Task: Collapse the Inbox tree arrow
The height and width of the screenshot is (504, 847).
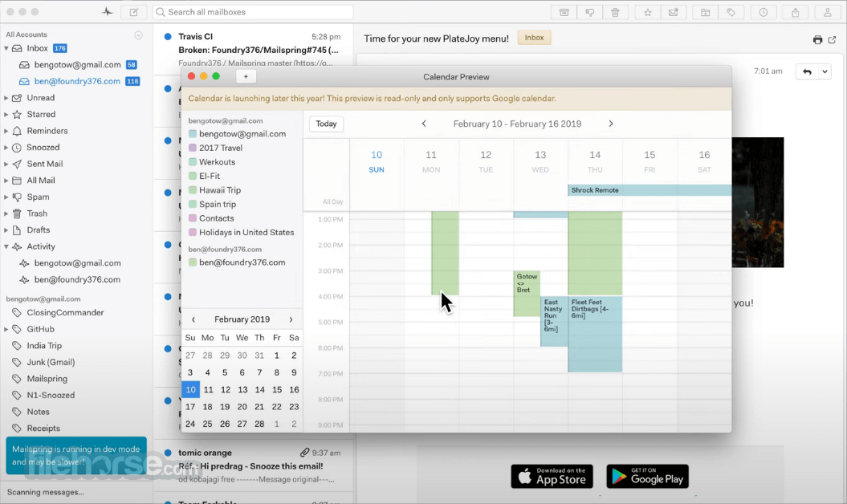Action: point(6,49)
